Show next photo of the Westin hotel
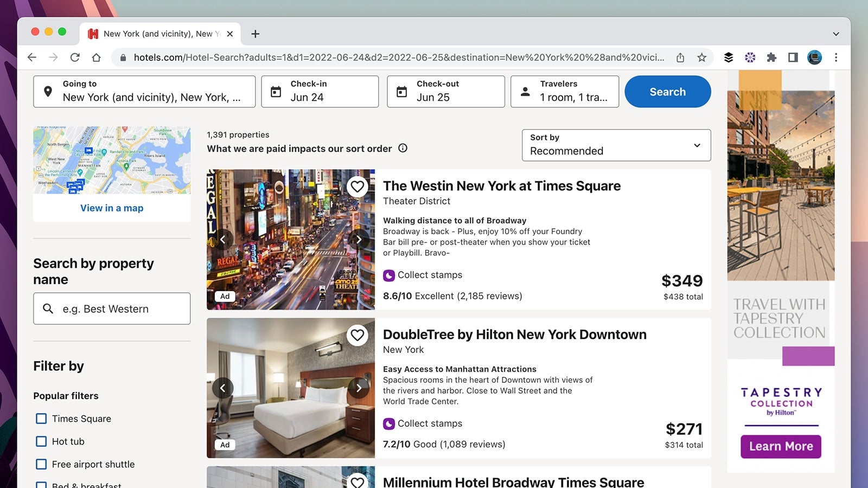 tap(359, 239)
